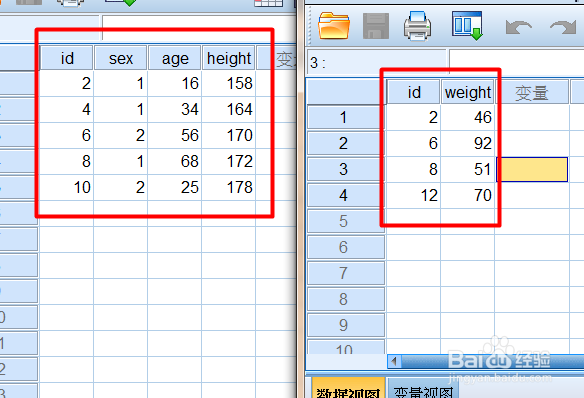Click sex cell in the row with age 25
The height and width of the screenshot is (398, 584).
click(121, 187)
